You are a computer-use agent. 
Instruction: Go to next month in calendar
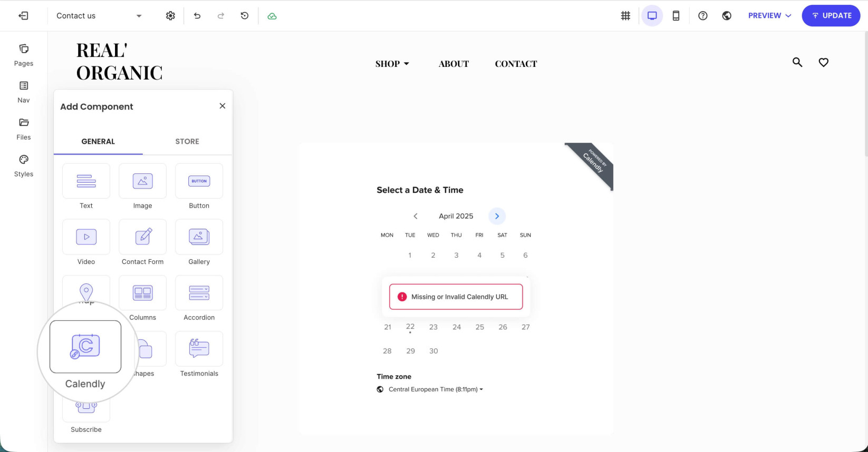(497, 216)
